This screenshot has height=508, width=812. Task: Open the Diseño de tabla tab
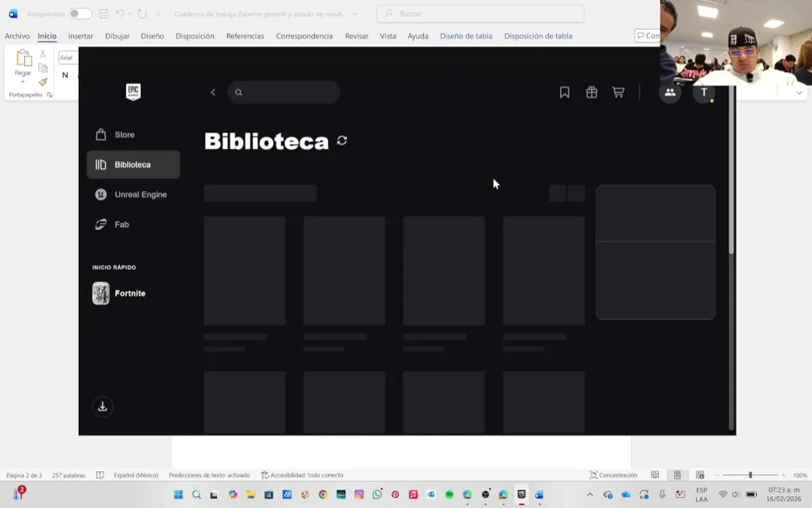pos(466,36)
